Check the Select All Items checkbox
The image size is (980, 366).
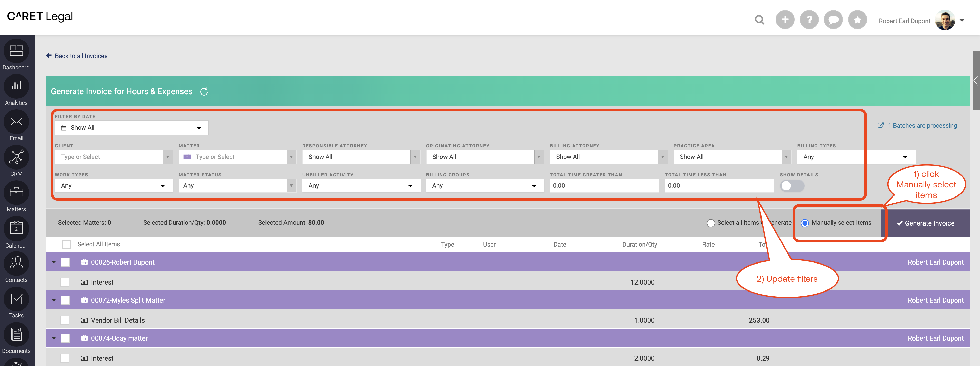66,244
